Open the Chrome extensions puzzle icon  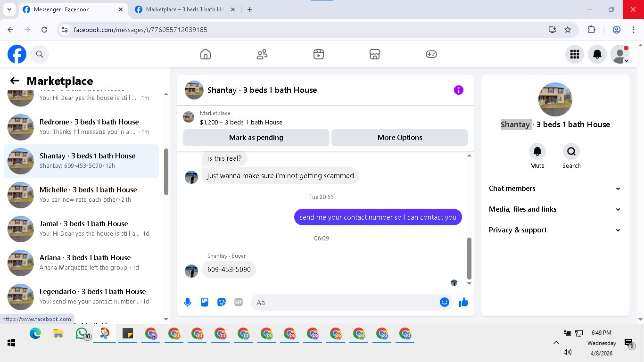pos(592,30)
